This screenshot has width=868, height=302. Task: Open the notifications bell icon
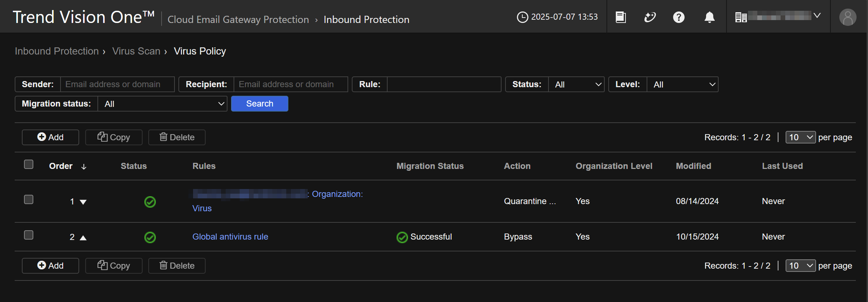tap(709, 17)
